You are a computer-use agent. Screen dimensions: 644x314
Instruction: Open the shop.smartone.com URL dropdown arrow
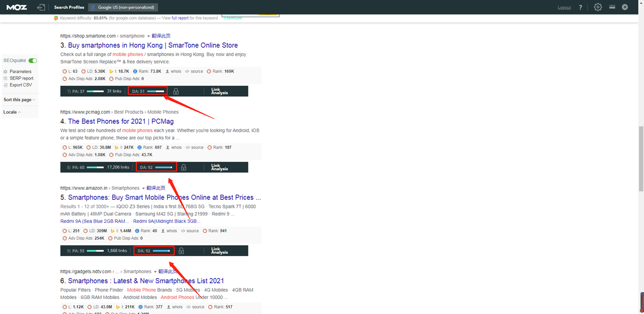(x=148, y=36)
